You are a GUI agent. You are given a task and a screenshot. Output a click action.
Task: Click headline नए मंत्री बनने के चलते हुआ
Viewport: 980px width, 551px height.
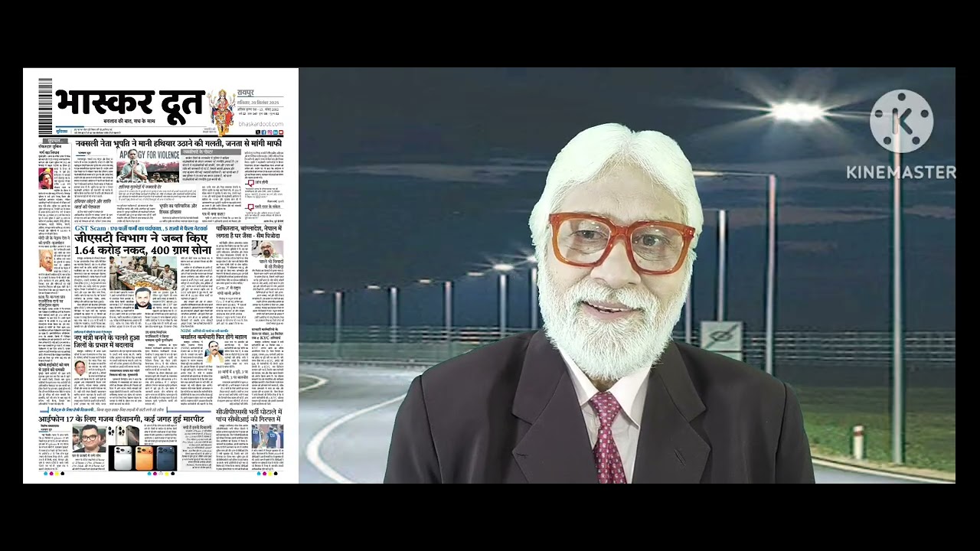coord(107,337)
